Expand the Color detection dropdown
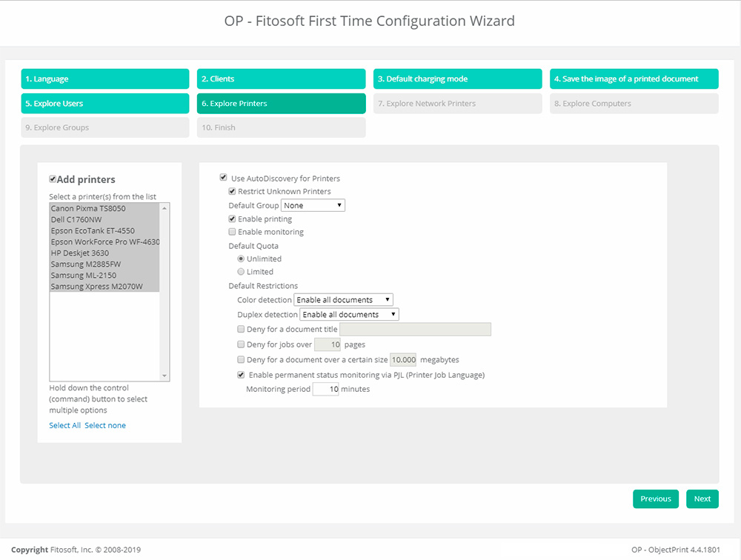 tap(343, 299)
